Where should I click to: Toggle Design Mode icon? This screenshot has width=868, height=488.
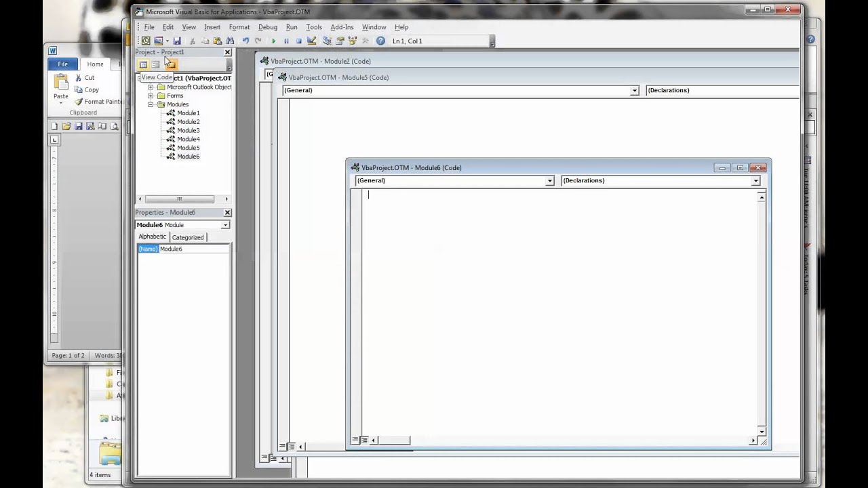(x=312, y=41)
